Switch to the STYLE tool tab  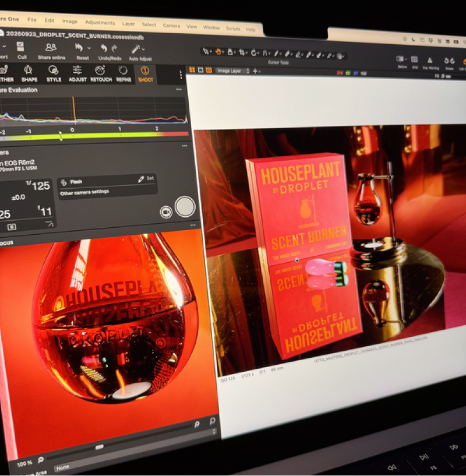coord(54,74)
